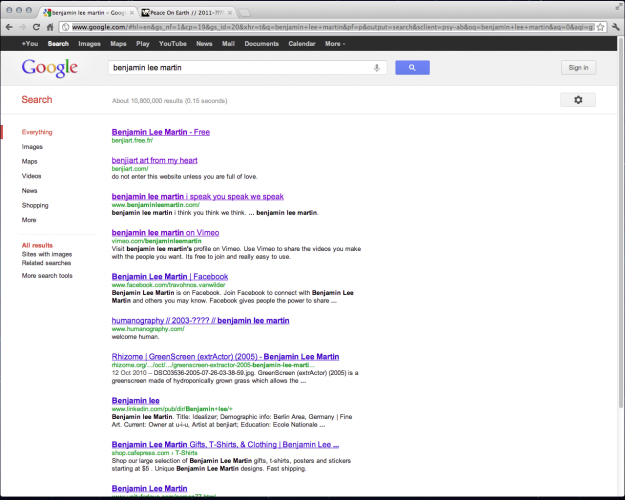Open Benjamin Lee Martin - Free result
The image size is (625, 500).
(161, 132)
